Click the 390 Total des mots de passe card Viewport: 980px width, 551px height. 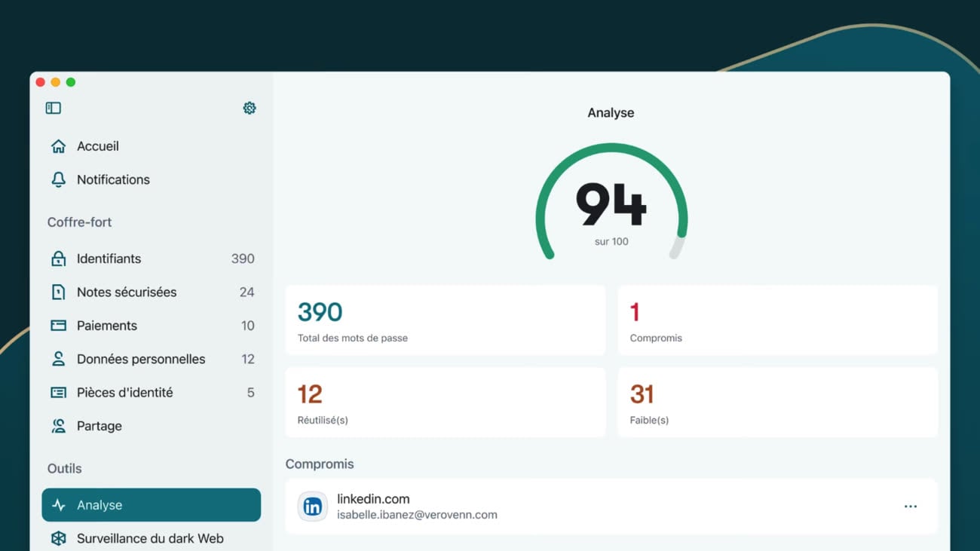(x=446, y=320)
